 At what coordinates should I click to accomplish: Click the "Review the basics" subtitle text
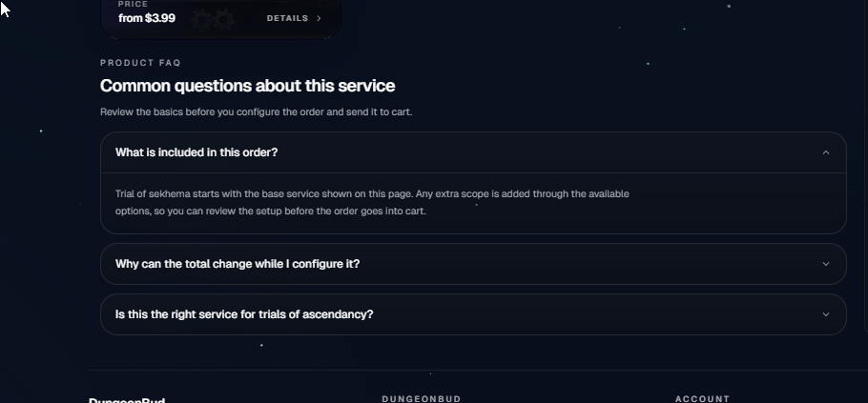(x=256, y=111)
